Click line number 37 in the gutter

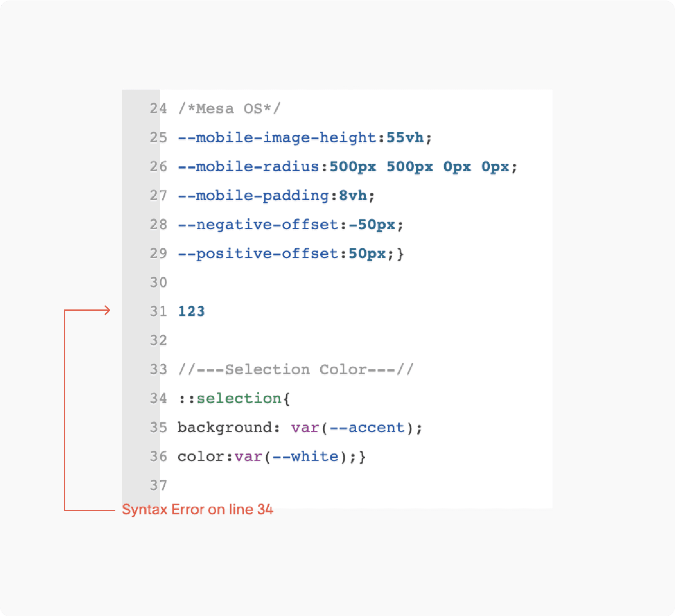click(158, 485)
